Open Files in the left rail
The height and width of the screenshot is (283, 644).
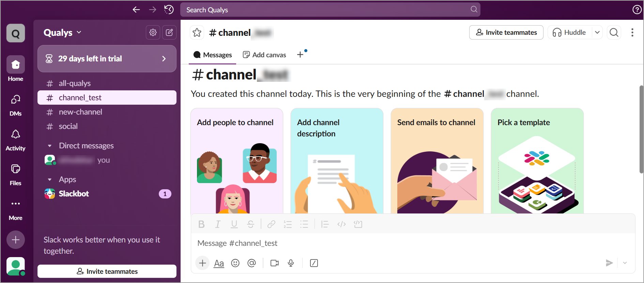(16, 175)
